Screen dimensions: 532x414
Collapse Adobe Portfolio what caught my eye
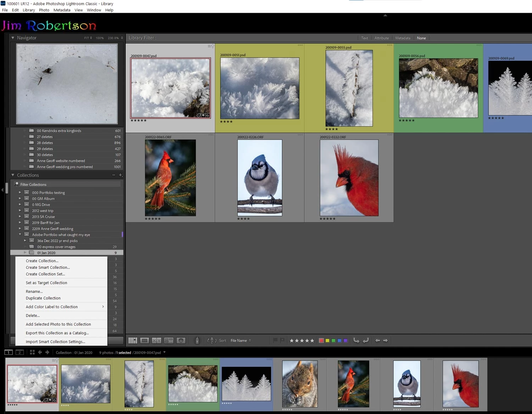click(20, 235)
